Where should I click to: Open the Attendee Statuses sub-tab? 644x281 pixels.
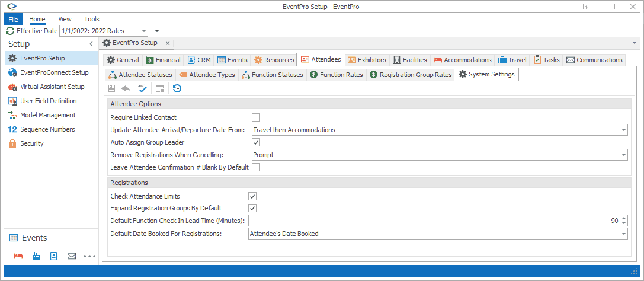(140, 75)
